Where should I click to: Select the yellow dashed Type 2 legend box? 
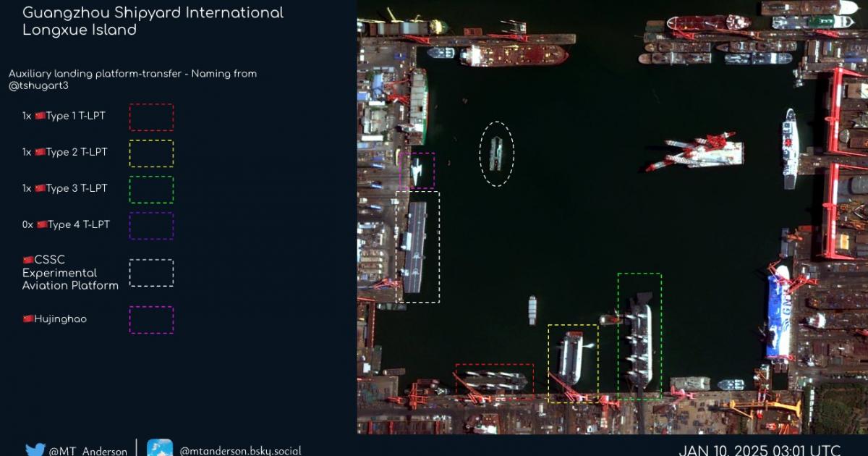point(151,153)
